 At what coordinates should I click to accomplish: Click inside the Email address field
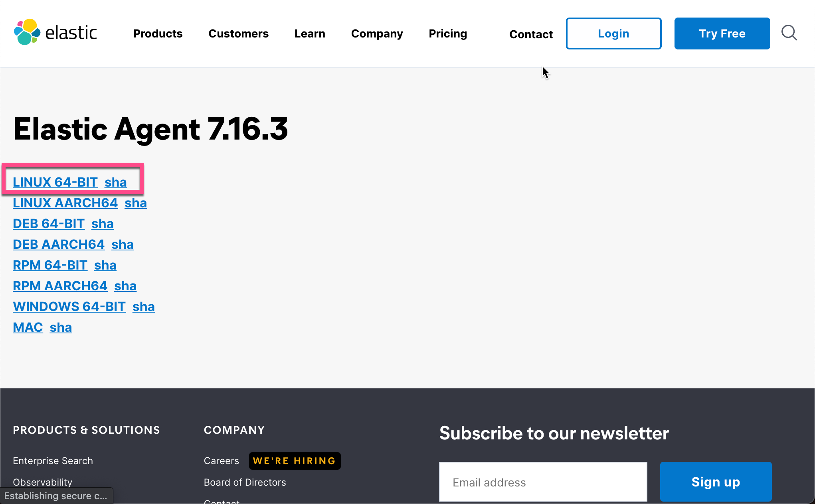pyautogui.click(x=543, y=482)
